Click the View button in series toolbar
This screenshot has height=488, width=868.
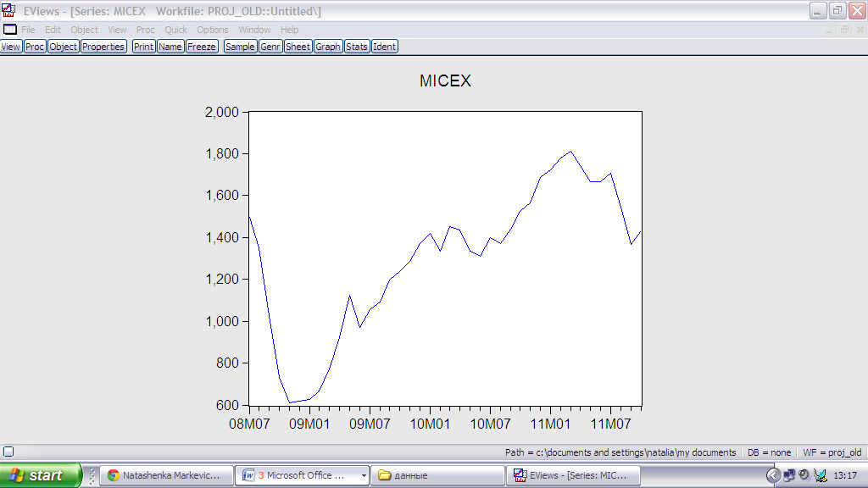tap(10, 47)
